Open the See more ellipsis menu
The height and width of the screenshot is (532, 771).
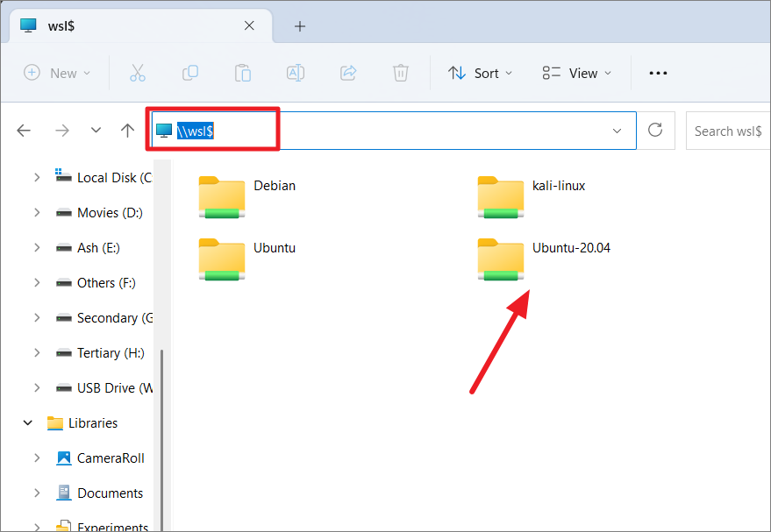coord(658,74)
